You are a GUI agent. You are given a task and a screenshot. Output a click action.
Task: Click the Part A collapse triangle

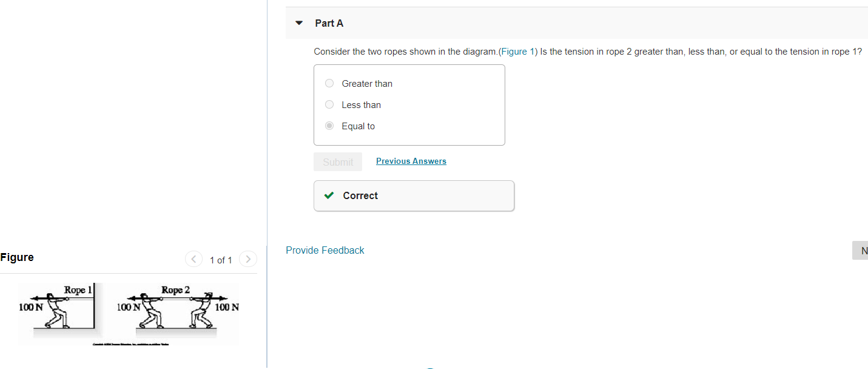(298, 22)
